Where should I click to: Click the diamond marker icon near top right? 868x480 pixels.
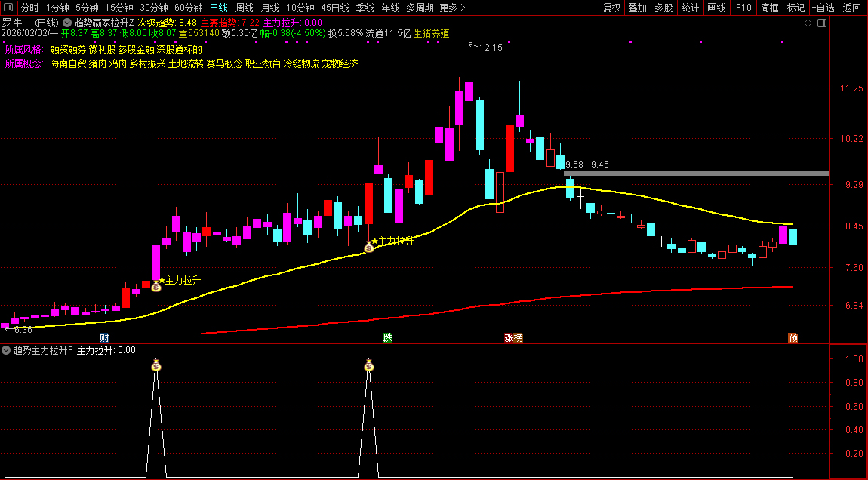point(808,23)
